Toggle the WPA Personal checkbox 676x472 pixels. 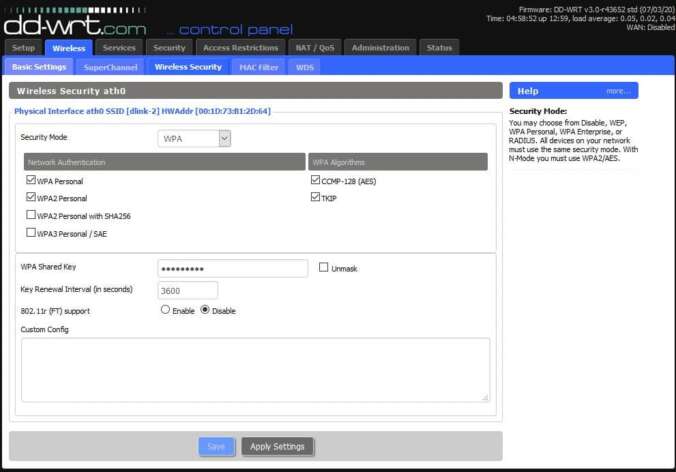(31, 181)
